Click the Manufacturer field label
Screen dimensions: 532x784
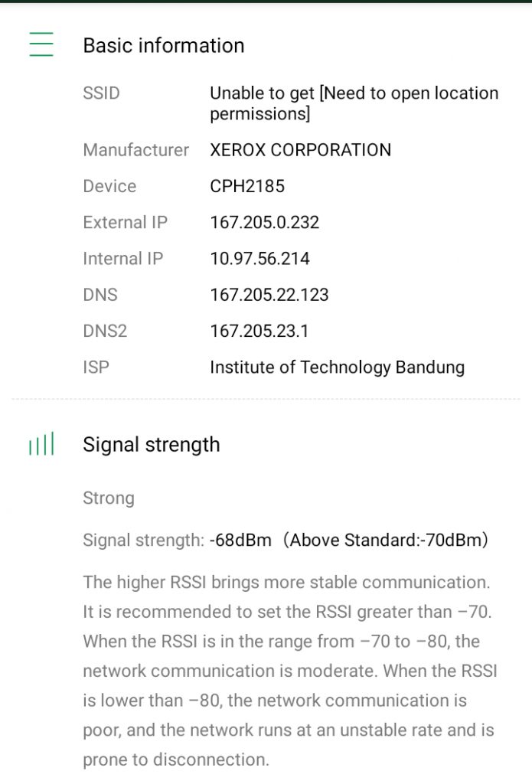click(x=135, y=150)
